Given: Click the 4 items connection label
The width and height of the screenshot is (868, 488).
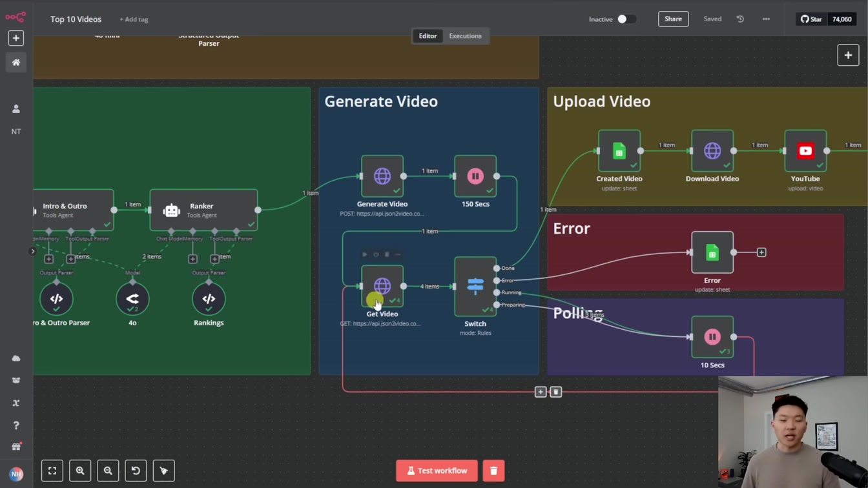Looking at the screenshot, I should (x=429, y=286).
